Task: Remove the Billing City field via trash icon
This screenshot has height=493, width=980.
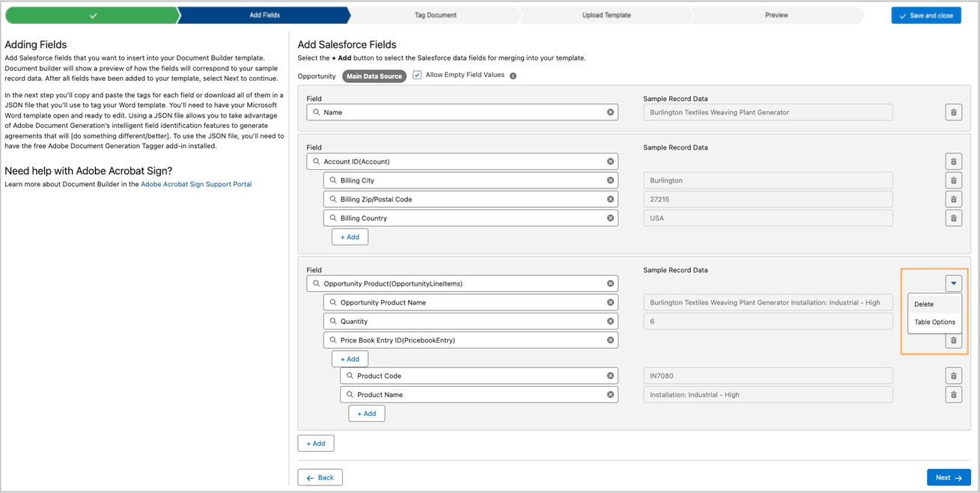Action: (953, 180)
